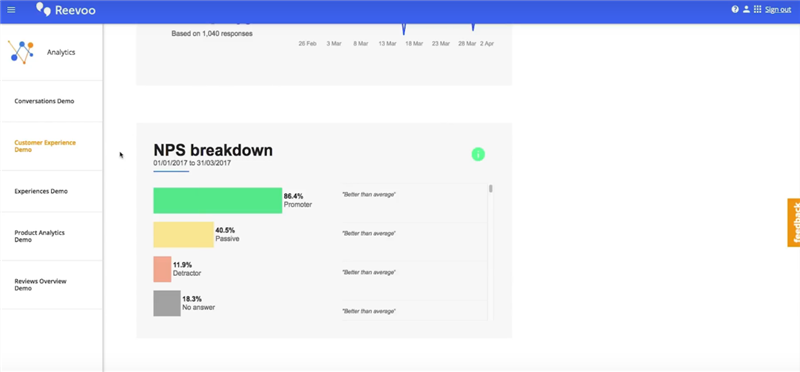Screen dimensions: 800x372
Task: Click the green NPS info icon
Action: (478, 154)
